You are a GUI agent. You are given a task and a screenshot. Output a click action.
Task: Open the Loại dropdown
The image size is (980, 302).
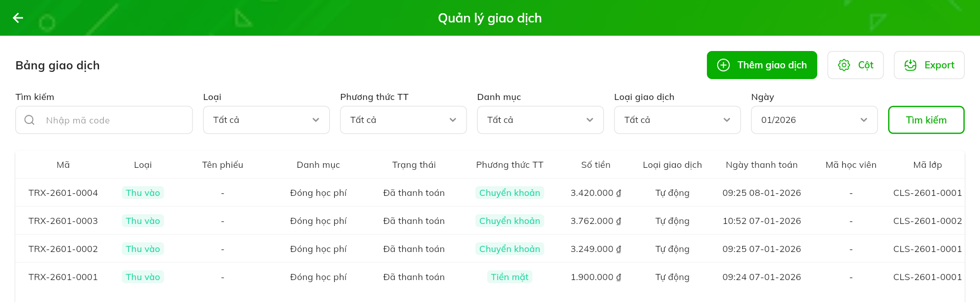click(266, 120)
